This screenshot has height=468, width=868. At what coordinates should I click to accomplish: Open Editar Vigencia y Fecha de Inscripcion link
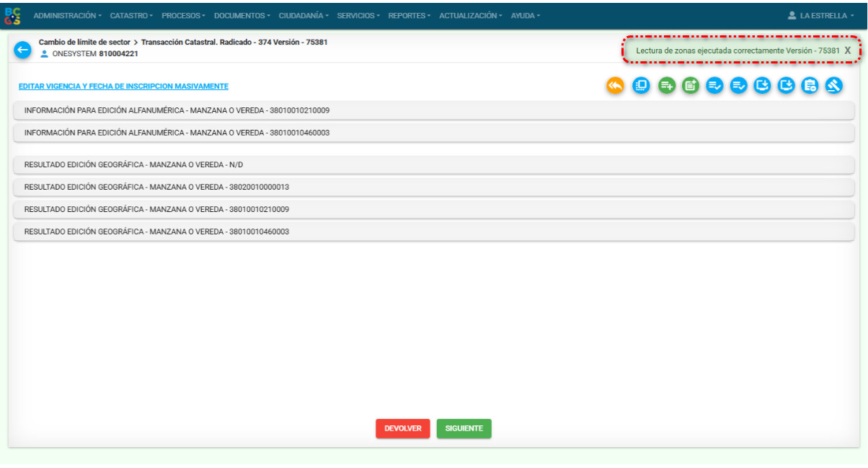123,87
